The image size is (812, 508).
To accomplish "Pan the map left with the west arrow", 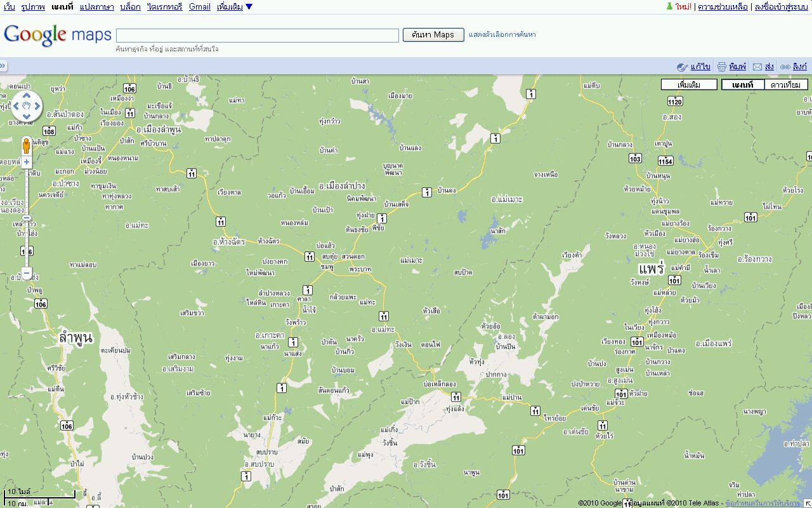I will pyautogui.click(x=16, y=106).
